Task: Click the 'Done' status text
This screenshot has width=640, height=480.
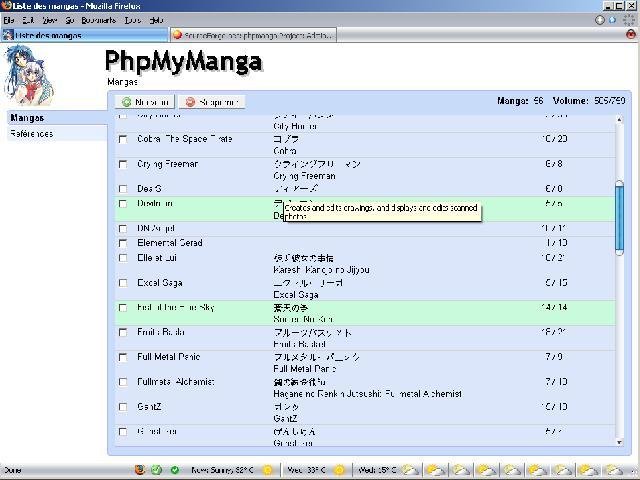Action: [12, 470]
